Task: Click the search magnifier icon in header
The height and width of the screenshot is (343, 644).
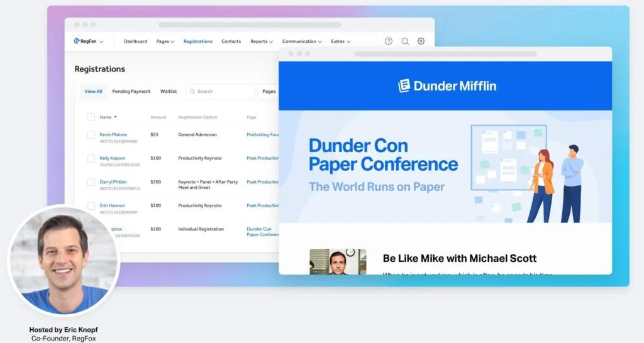Action: [x=405, y=41]
